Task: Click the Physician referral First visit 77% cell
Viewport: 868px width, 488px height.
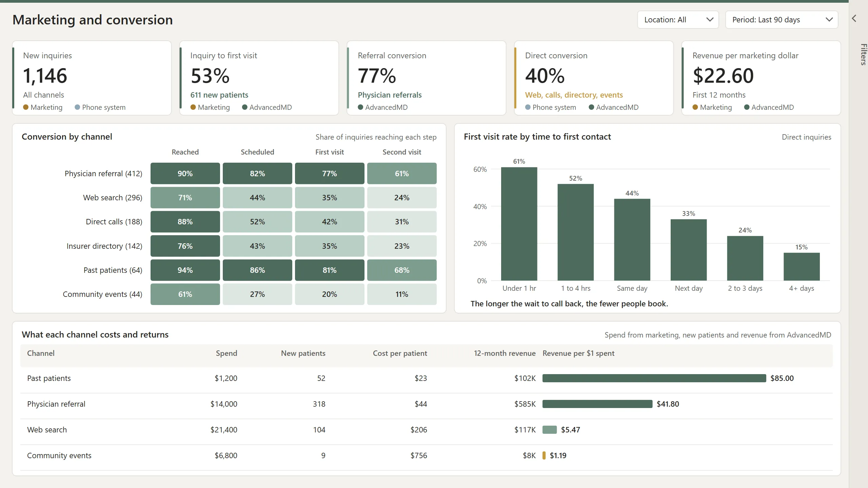Action: (x=330, y=174)
